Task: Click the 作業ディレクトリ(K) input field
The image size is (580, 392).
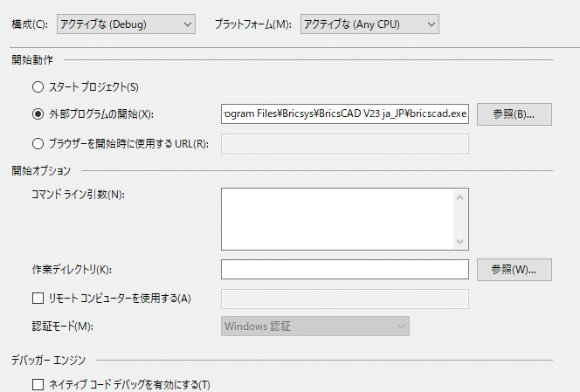Action: 345,269
